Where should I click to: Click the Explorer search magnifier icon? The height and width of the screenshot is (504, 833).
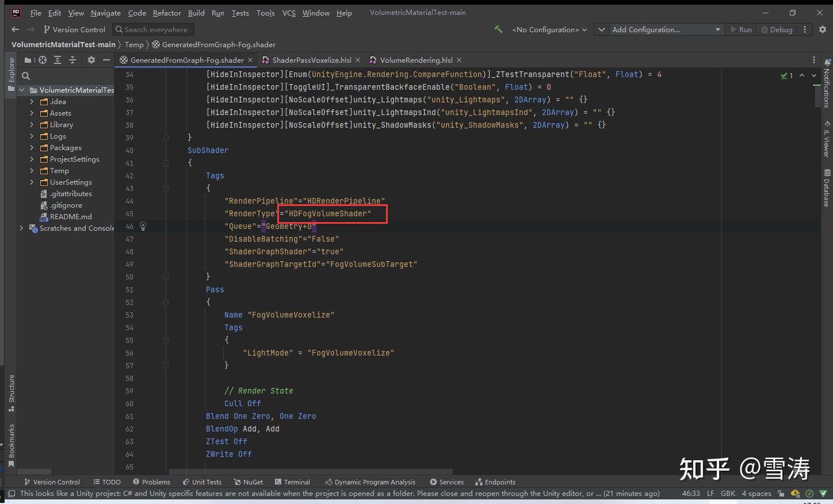click(25, 75)
